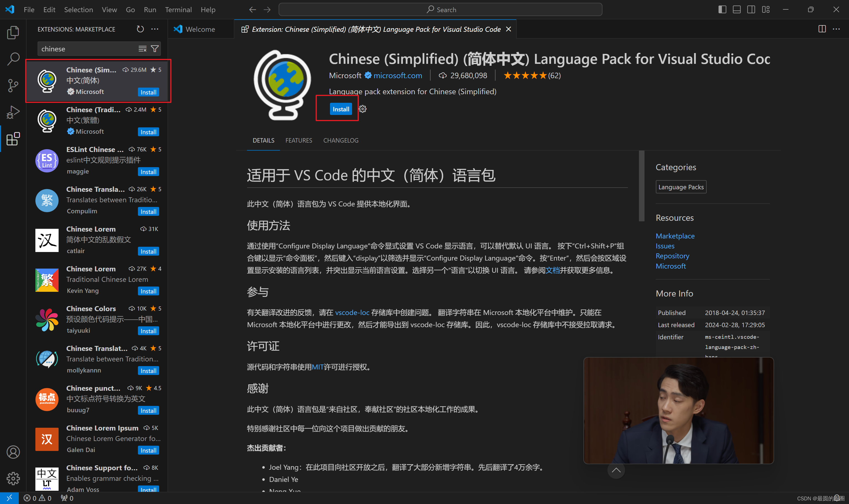Clear the extension search results
The height and width of the screenshot is (504, 849).
coord(142,49)
